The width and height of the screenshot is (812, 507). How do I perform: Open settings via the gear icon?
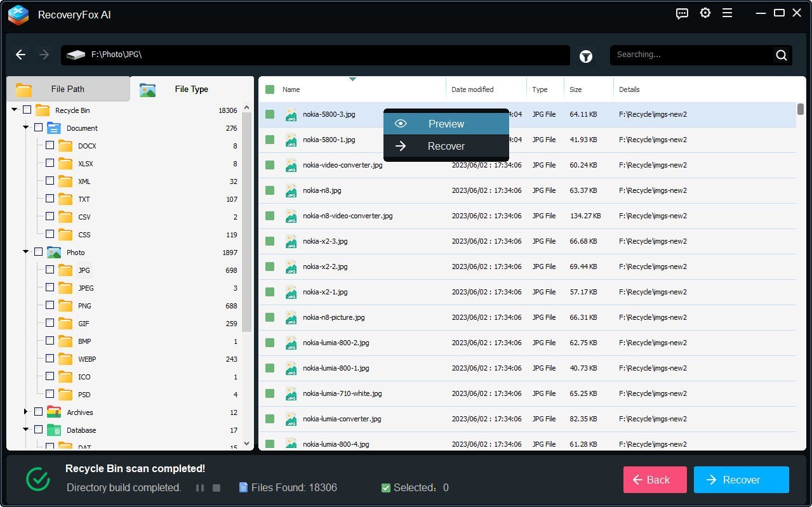click(705, 13)
